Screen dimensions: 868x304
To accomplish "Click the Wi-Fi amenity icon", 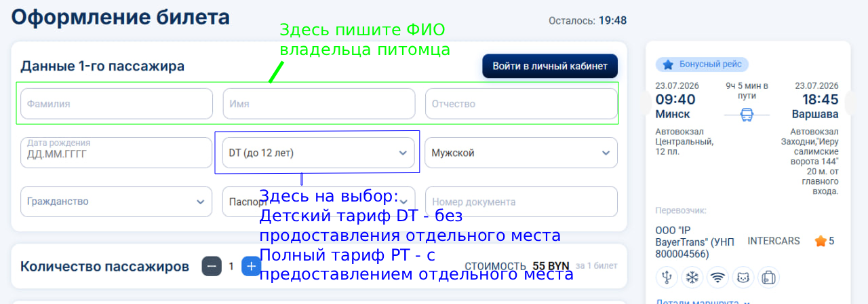I will tap(717, 277).
